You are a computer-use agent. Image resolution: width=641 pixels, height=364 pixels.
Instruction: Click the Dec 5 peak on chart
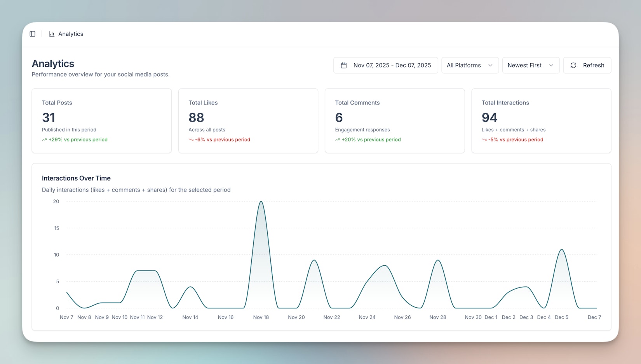561,250
